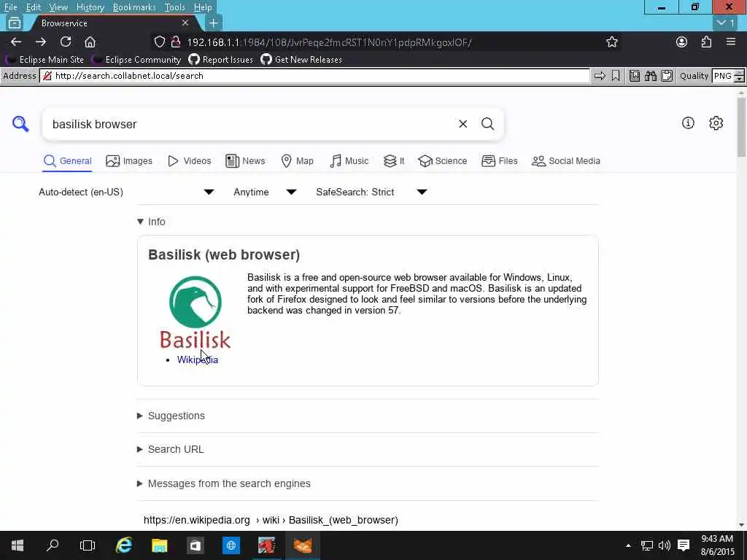Open search preferences gear icon
Screen dimensions: 747x560
[x=716, y=122]
